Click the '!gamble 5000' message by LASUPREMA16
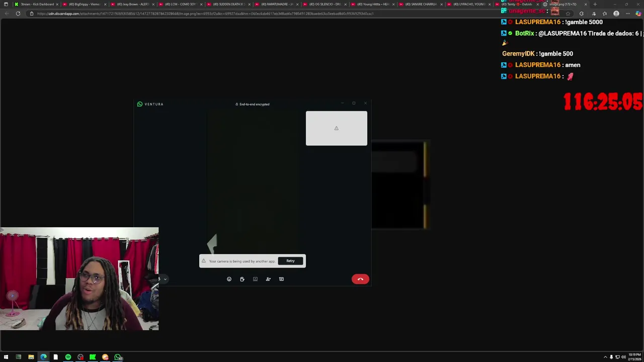The image size is (644, 362). point(552,22)
